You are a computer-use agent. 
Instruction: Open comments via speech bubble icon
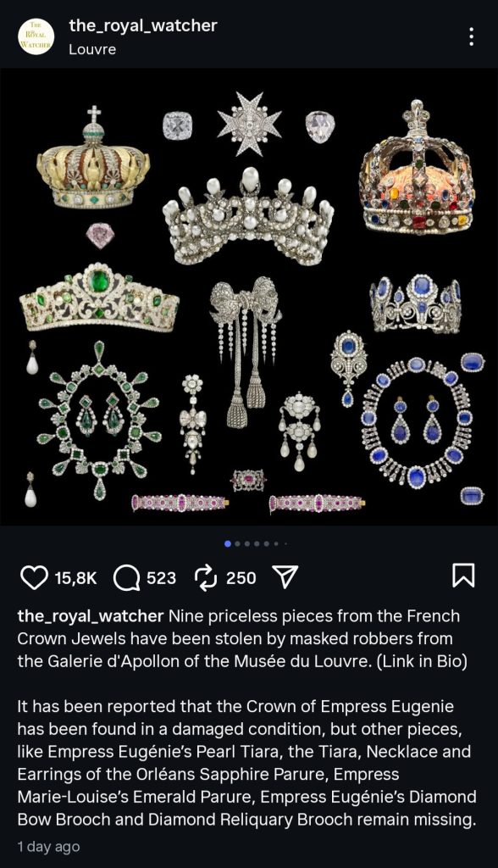127,578
